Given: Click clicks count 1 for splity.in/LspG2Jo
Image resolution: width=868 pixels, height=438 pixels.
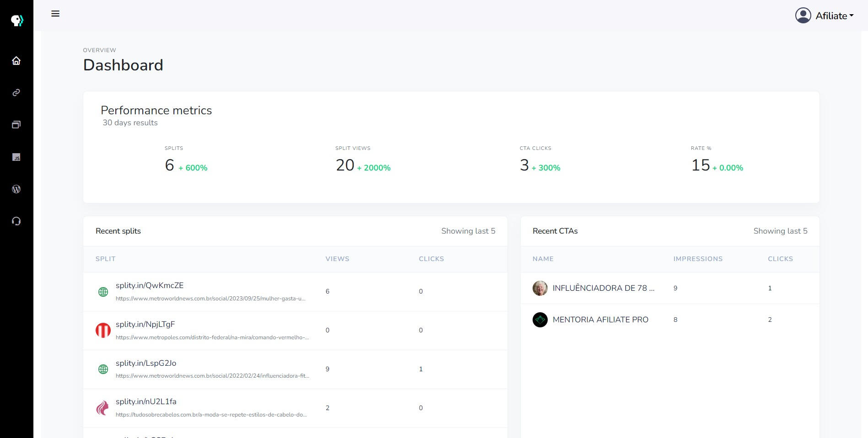Looking at the screenshot, I should tap(421, 369).
